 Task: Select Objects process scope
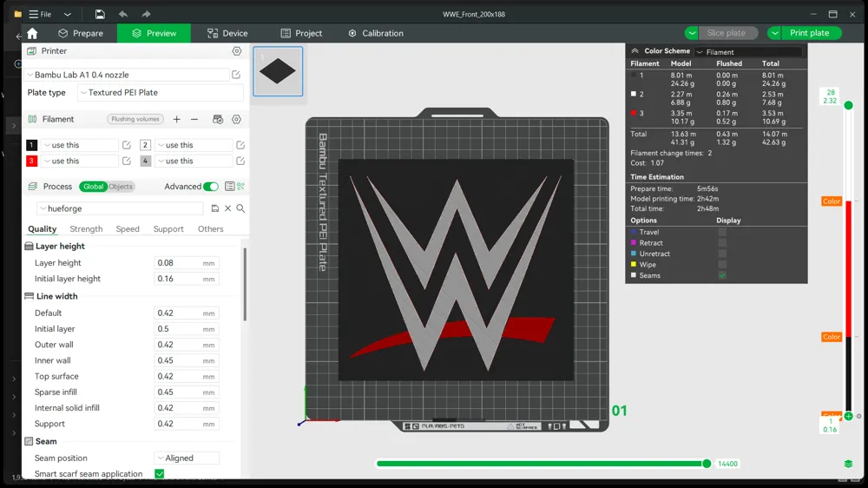(x=121, y=187)
